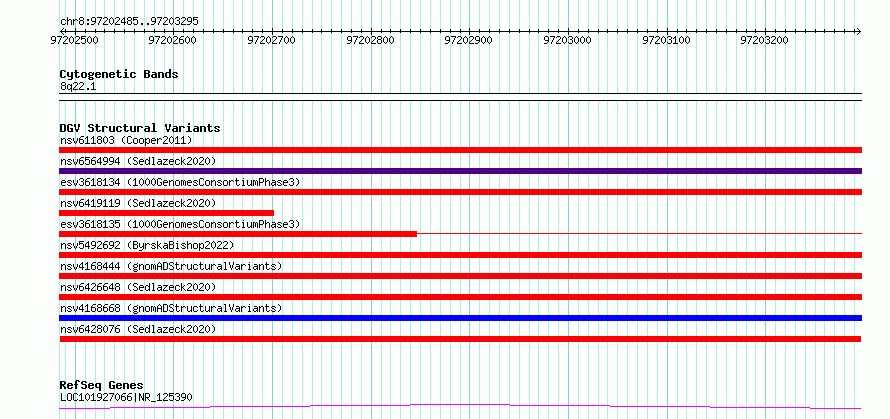The height and width of the screenshot is (419, 890).
Task: Open the nsv611803 (Cooper2011) variant label
Action: [126, 140]
